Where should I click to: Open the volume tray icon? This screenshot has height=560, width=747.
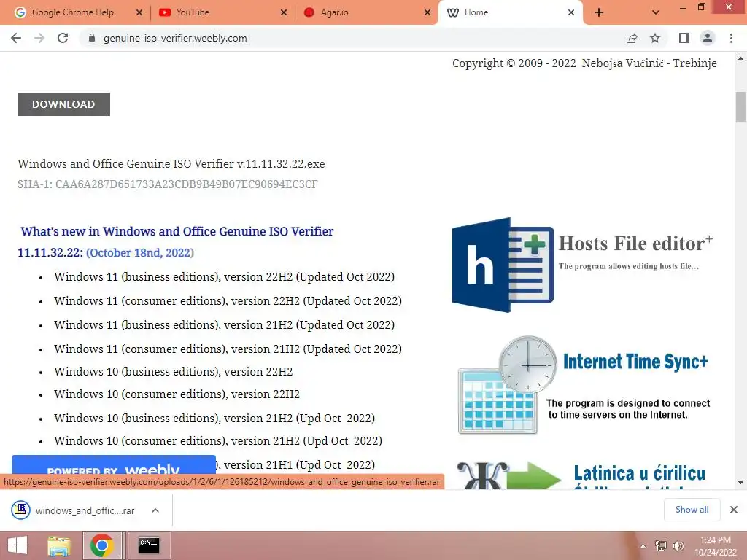[678, 545]
